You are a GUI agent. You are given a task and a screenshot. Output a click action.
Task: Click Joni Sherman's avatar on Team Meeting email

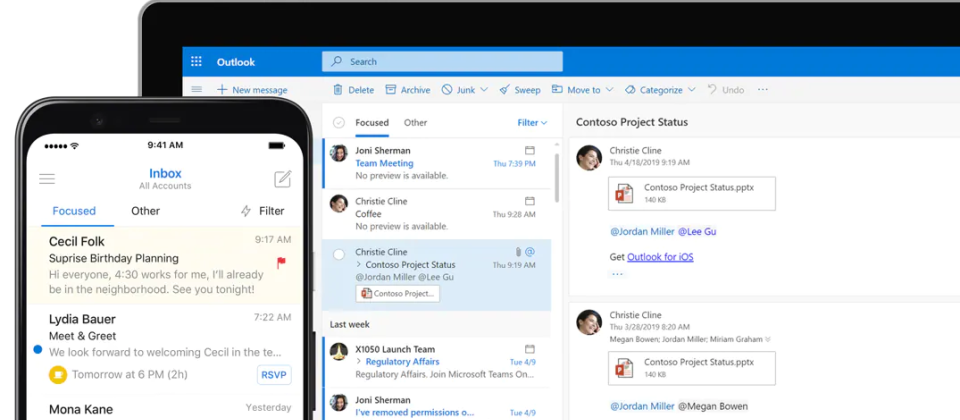[339, 152]
